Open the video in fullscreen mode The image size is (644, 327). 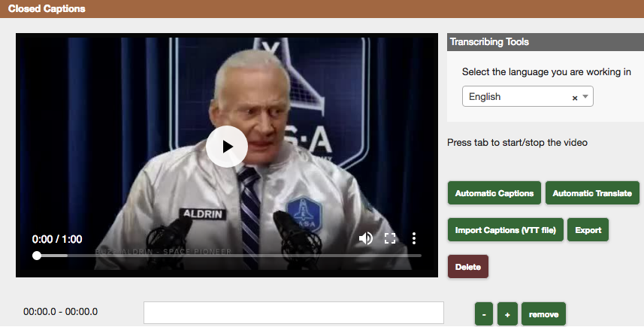coord(390,238)
